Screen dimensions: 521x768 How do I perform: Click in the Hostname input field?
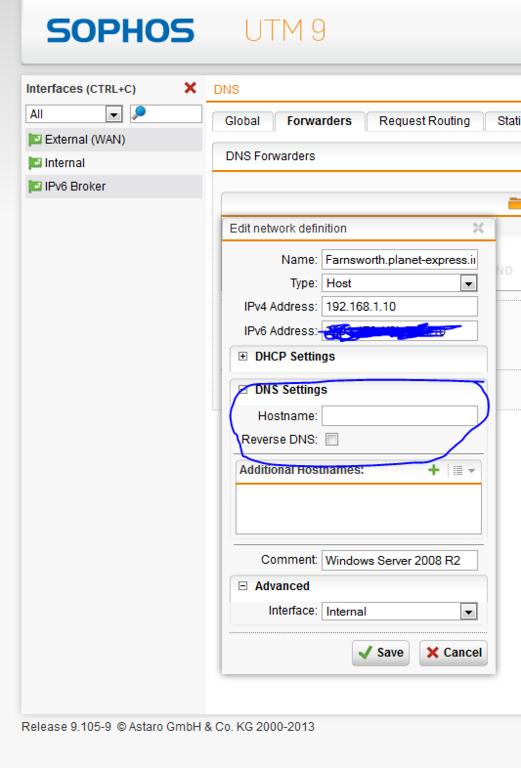coord(399,415)
